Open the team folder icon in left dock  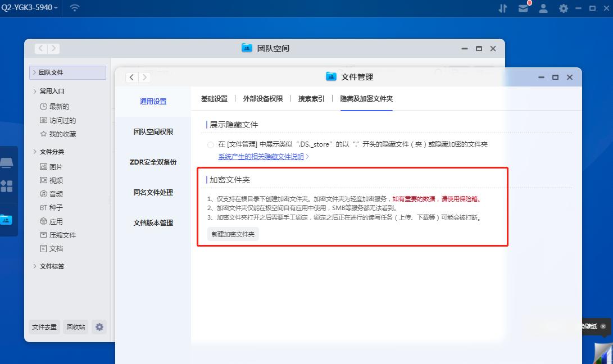point(7,220)
